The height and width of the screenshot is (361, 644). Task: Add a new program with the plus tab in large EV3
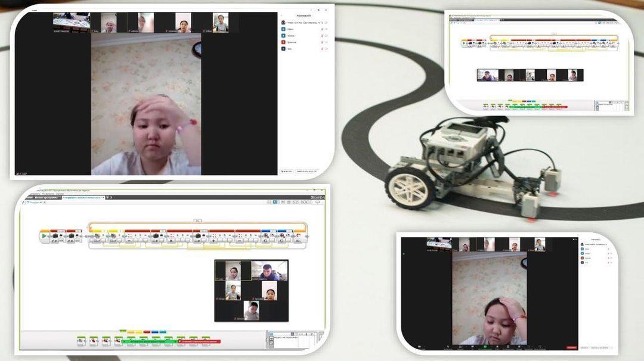tap(107, 198)
